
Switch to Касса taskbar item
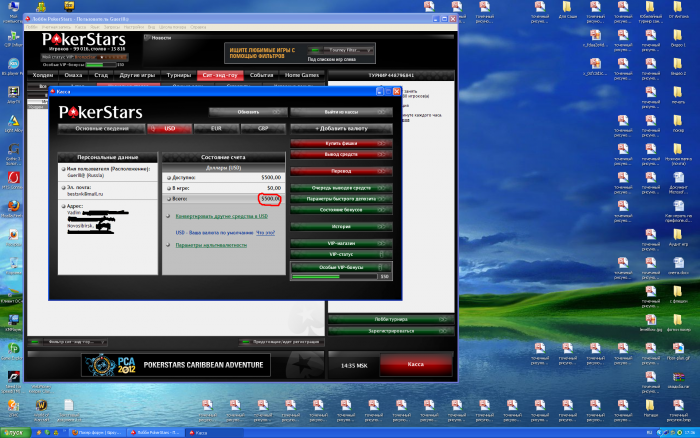(213, 433)
